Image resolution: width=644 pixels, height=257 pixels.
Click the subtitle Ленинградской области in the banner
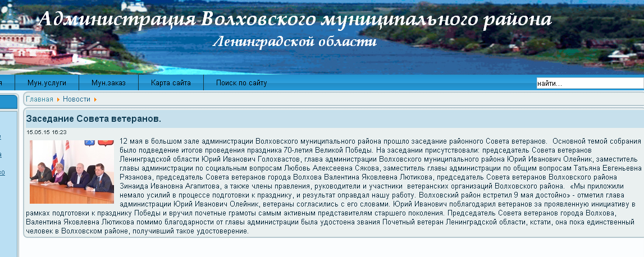click(294, 42)
